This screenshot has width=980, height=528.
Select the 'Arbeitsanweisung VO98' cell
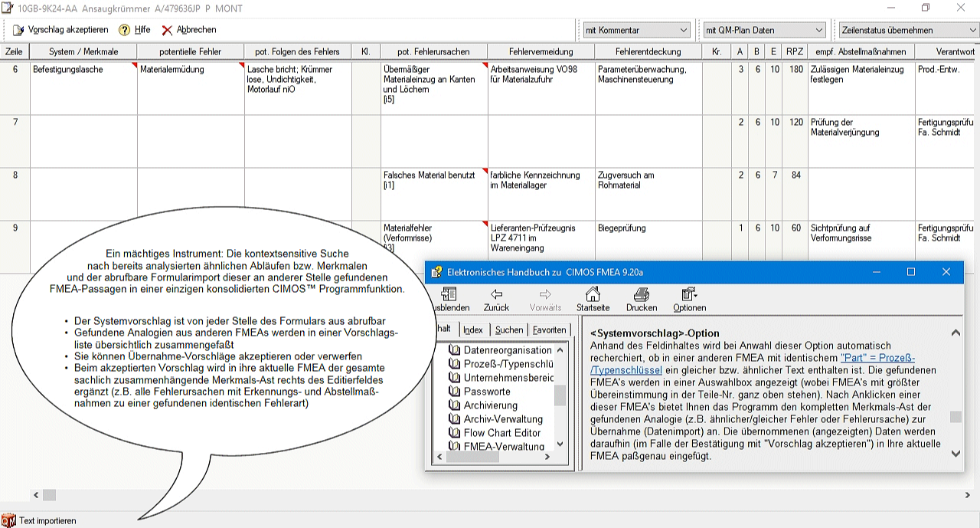(x=541, y=88)
